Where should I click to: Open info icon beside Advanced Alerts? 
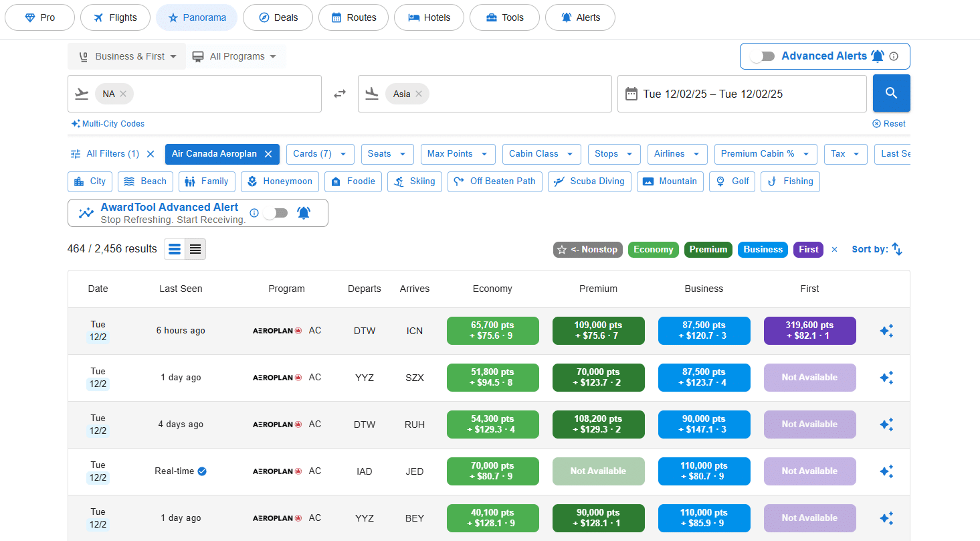894,56
